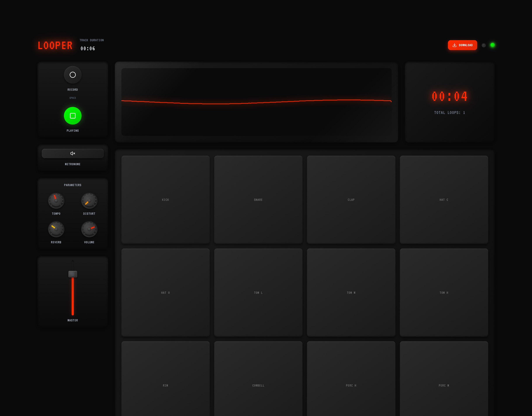Image resolution: width=532 pixels, height=416 pixels.
Task: Click the Distort knob
Action: point(89,201)
